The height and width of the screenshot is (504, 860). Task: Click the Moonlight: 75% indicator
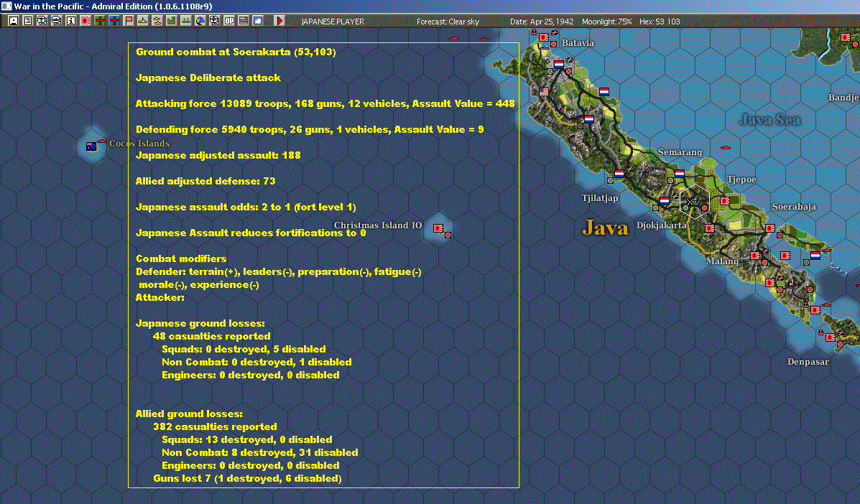[606, 22]
